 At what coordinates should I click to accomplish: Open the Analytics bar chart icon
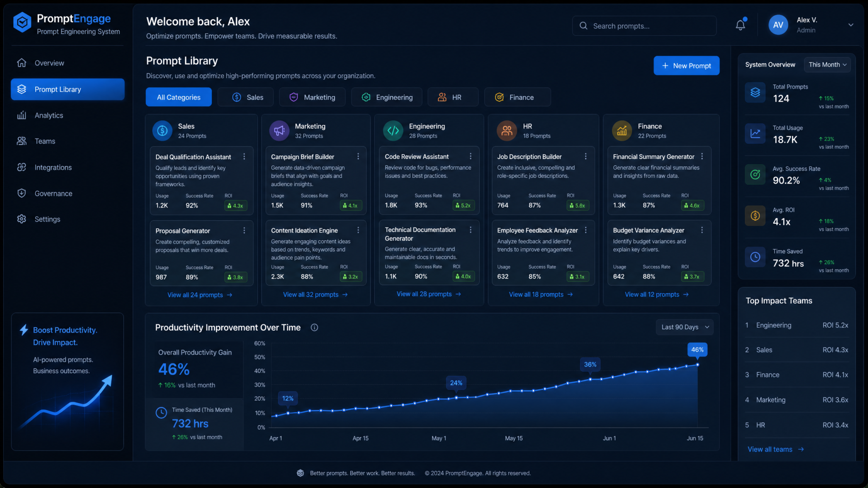click(x=22, y=115)
